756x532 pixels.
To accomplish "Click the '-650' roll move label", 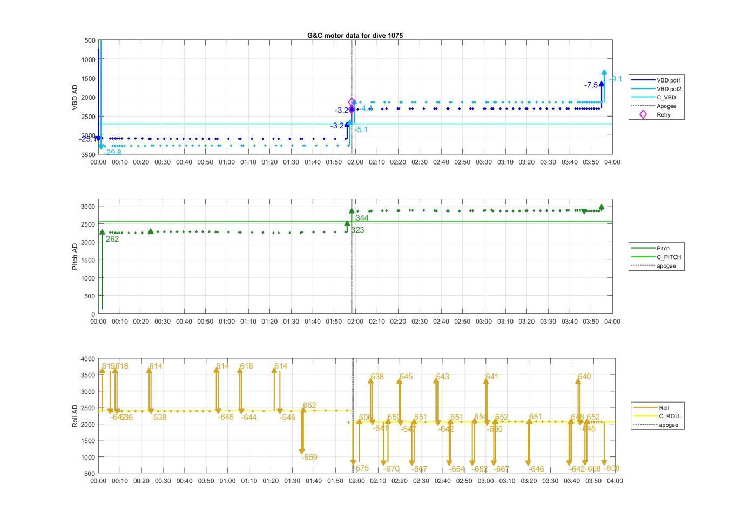I will pos(495,429).
